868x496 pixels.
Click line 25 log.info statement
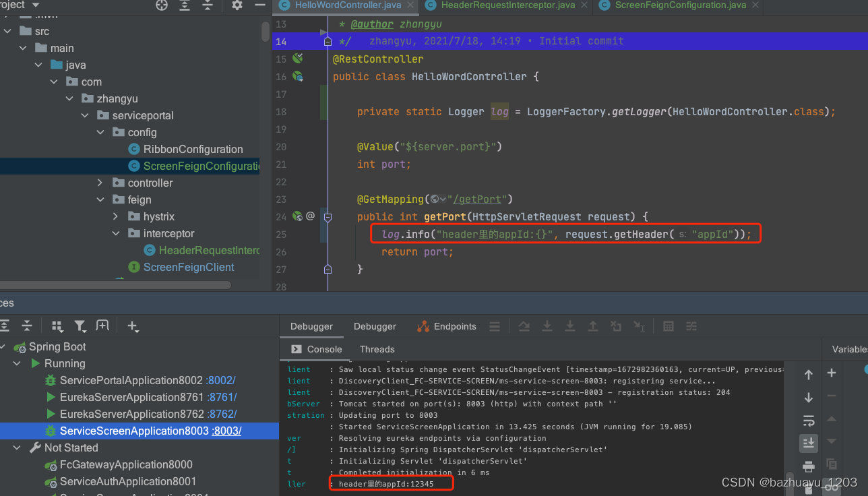point(566,234)
